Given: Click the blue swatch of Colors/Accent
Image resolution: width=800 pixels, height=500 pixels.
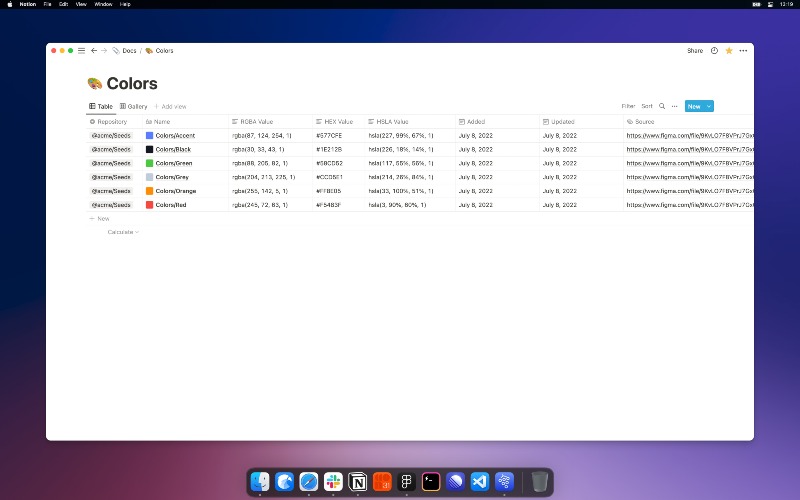Looking at the screenshot, I should click(x=149, y=135).
